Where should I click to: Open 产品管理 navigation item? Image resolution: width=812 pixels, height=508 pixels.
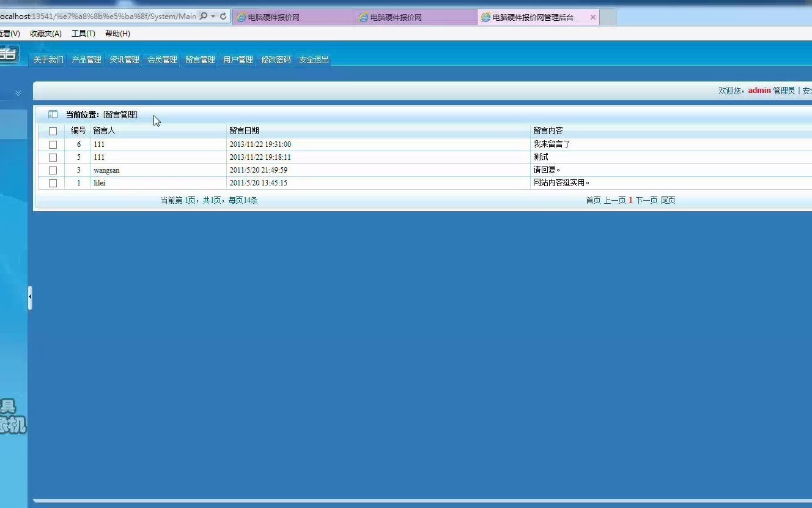point(86,59)
